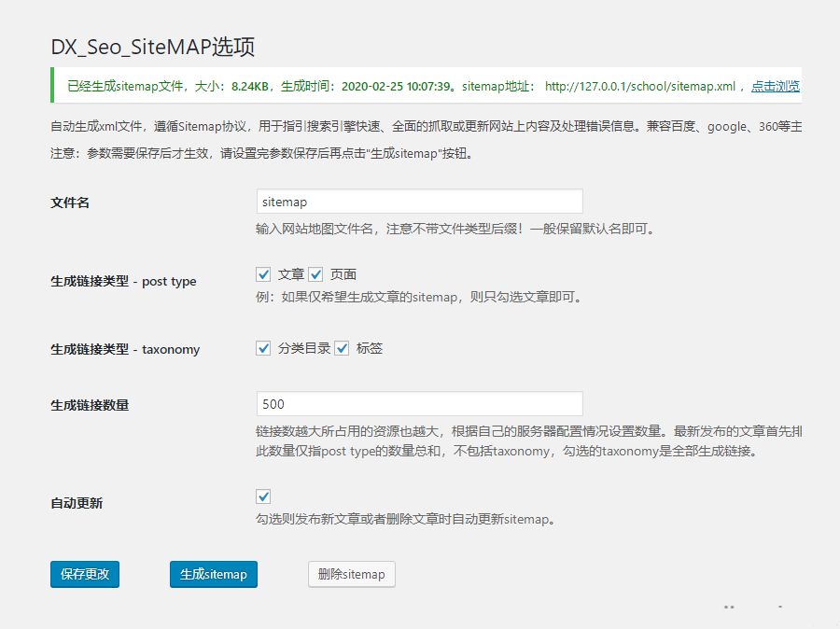This screenshot has width=840, height=629.
Task: Turn off the 自动更新 auto-update checkbox
Action: click(262, 496)
